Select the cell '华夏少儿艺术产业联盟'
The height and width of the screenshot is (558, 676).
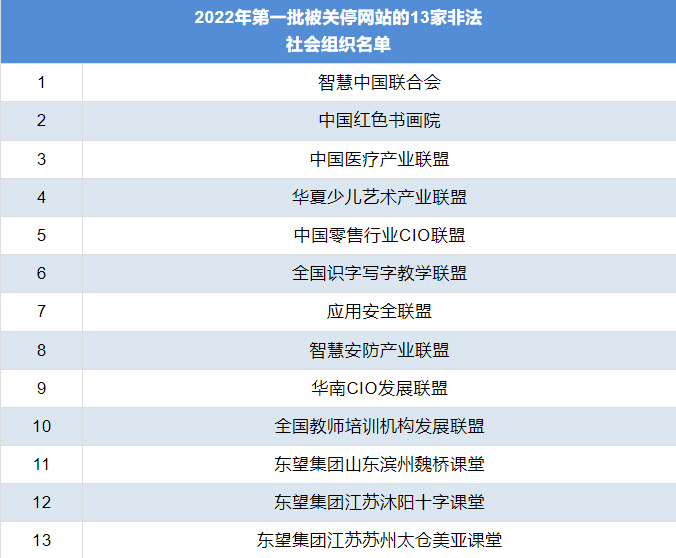point(379,197)
